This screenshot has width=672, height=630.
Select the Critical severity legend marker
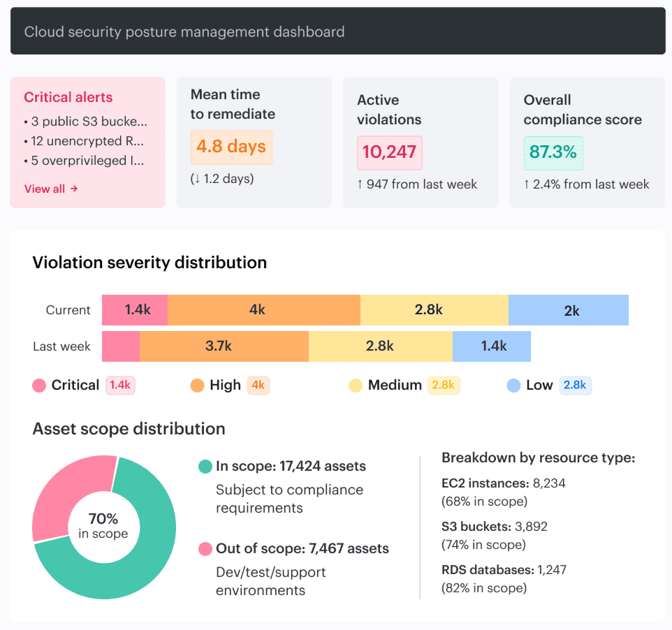[38, 385]
